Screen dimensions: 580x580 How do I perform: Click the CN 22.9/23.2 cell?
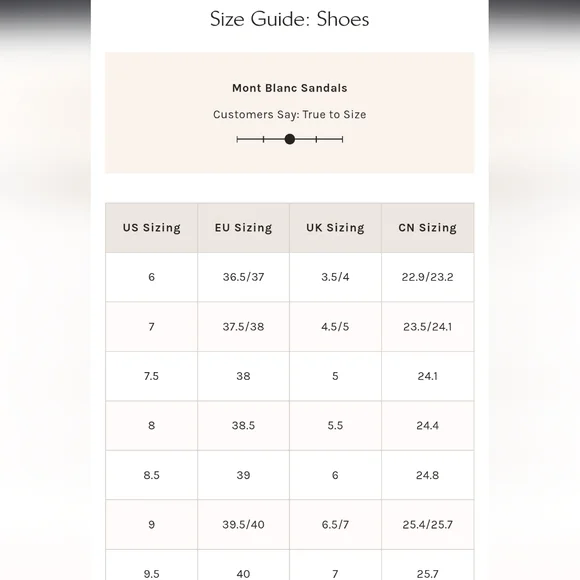click(x=428, y=277)
